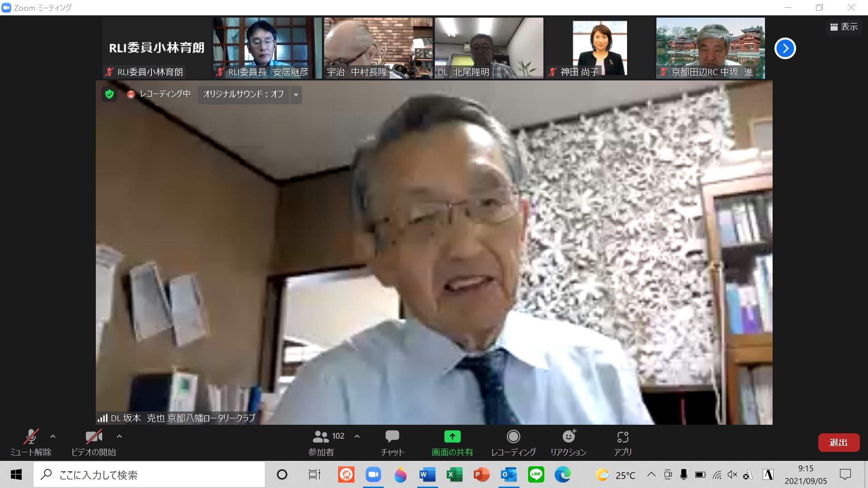Open the Participants panel icon

pos(321,436)
